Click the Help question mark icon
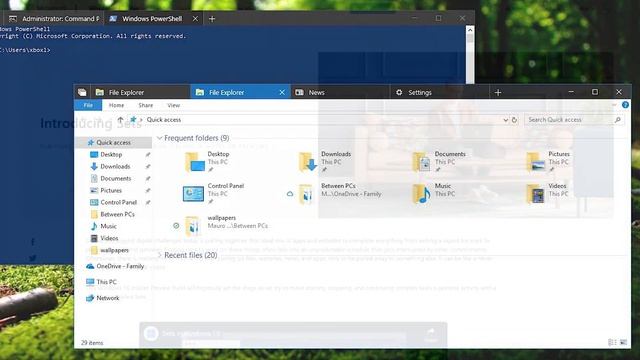This screenshot has width=640, height=360. [625, 105]
